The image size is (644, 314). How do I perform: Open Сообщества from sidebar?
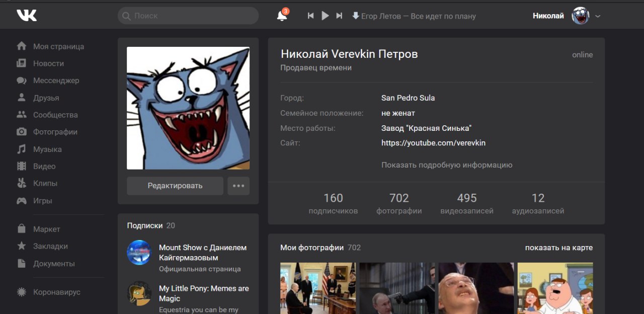[x=55, y=115]
